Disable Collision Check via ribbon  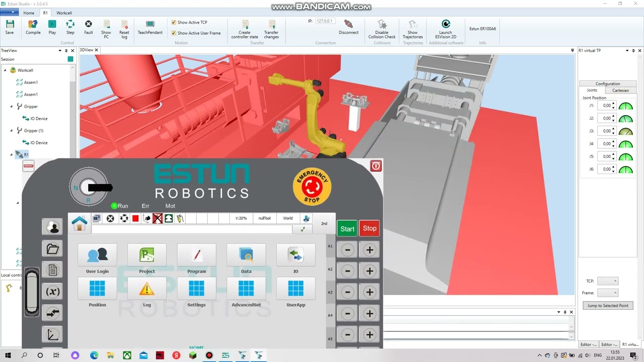pos(382,29)
